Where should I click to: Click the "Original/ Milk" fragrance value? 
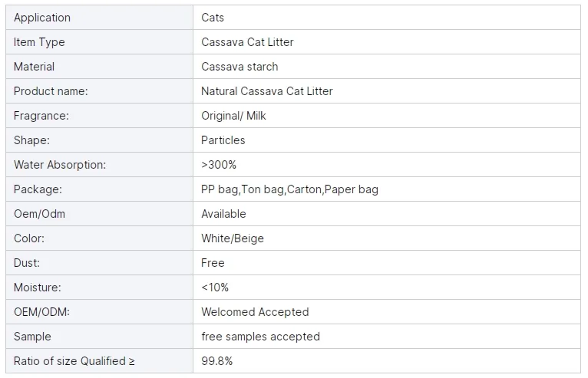pos(233,116)
